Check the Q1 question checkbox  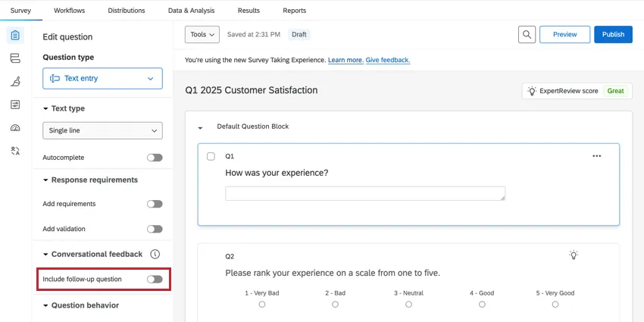(x=211, y=156)
